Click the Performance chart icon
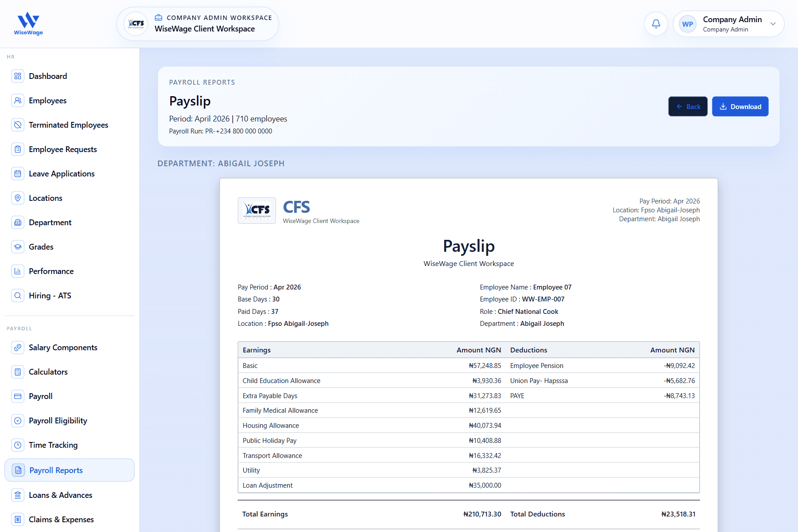The image size is (798, 532). click(18, 271)
